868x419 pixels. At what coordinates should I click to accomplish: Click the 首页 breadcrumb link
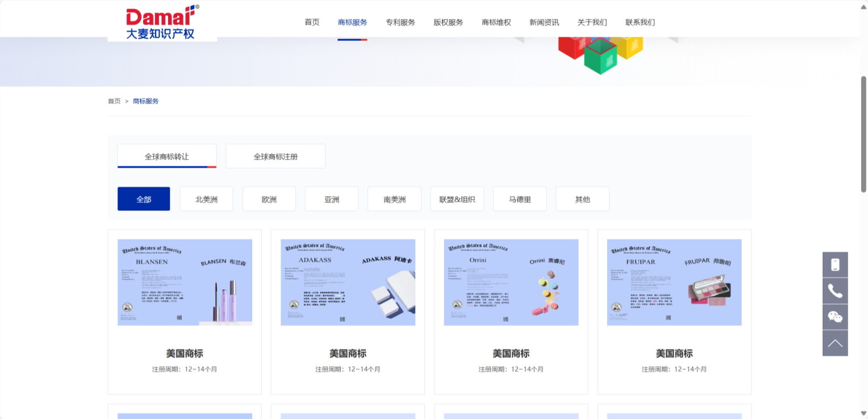pyautogui.click(x=114, y=101)
